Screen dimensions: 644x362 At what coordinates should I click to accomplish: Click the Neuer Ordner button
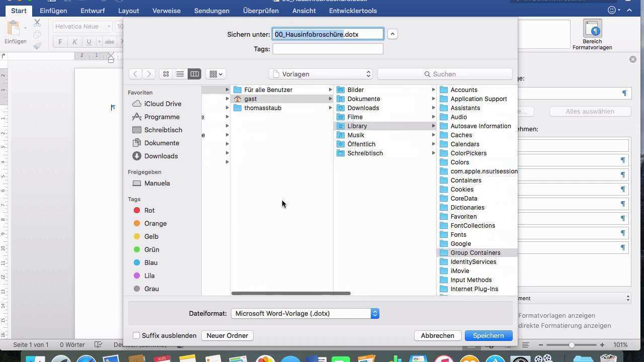(x=227, y=335)
